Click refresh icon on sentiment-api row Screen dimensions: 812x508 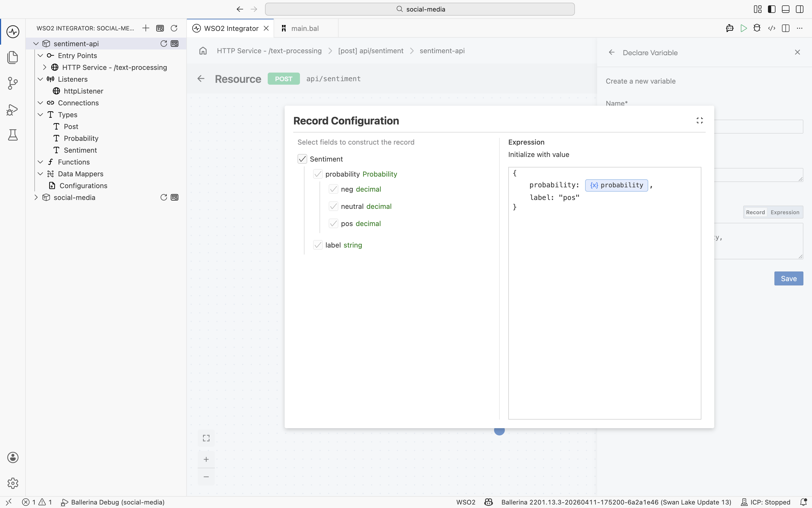pos(164,44)
